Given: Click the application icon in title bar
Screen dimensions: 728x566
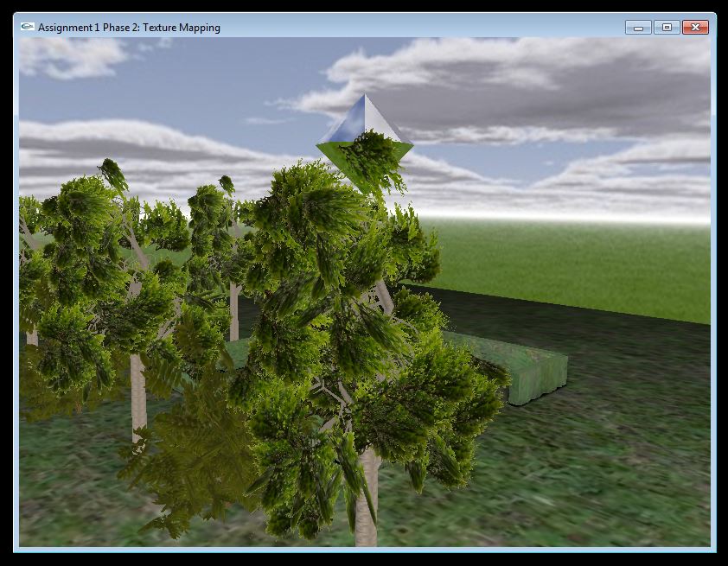Looking at the screenshot, I should coord(28,27).
